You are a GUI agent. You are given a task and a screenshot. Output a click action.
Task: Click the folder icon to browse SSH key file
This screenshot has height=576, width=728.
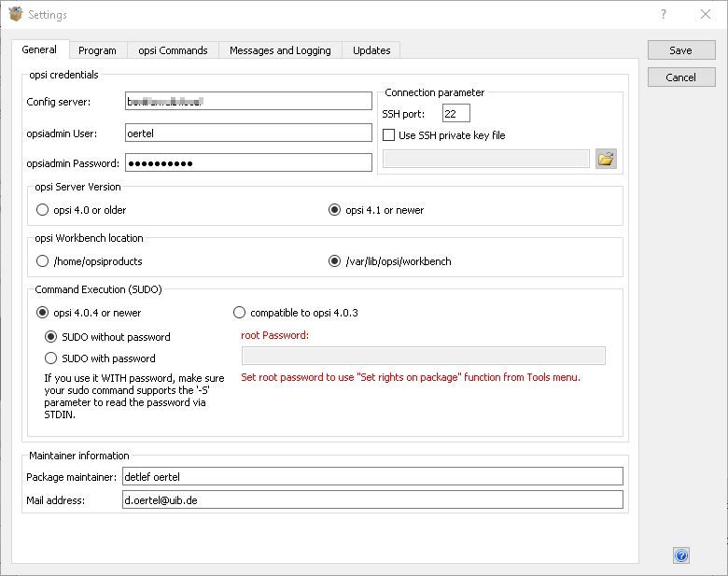coord(606,159)
